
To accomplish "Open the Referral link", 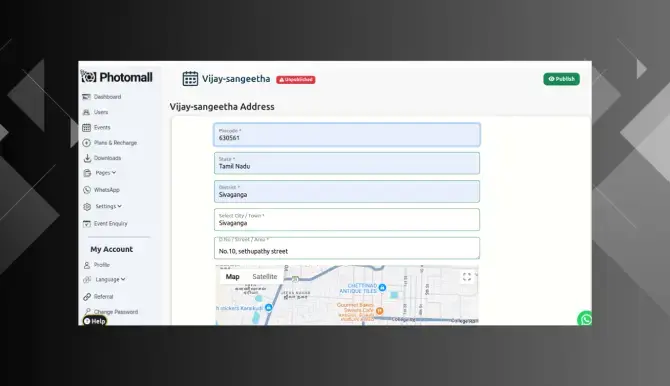I will (103, 296).
